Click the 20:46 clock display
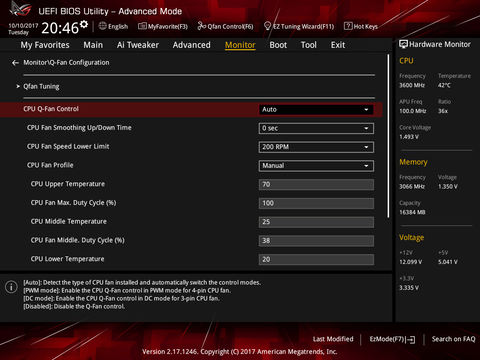This screenshot has width=480, height=360. click(60, 28)
